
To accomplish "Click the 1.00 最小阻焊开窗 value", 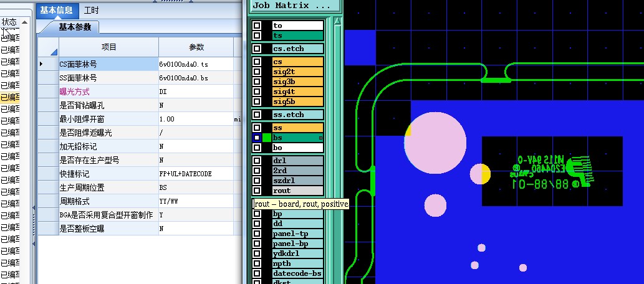I will [196, 119].
